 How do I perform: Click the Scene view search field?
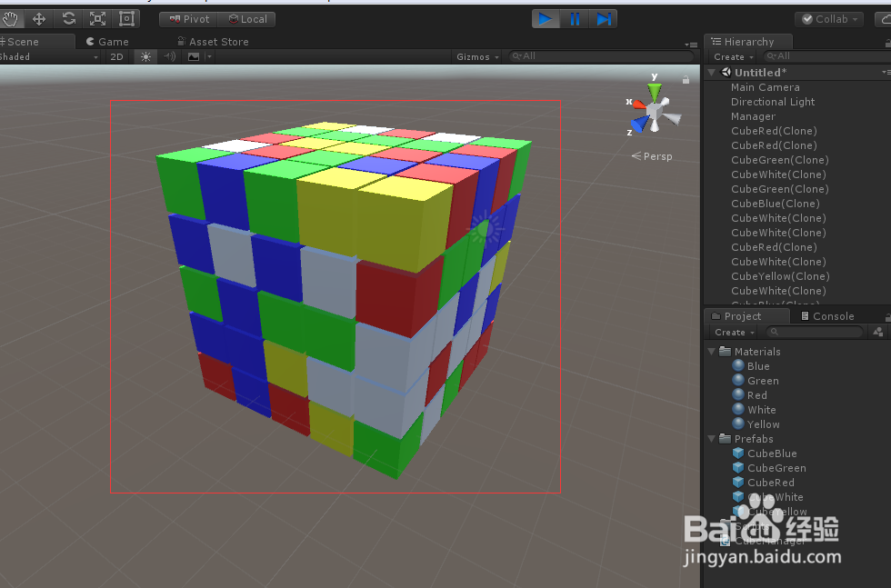[601, 56]
